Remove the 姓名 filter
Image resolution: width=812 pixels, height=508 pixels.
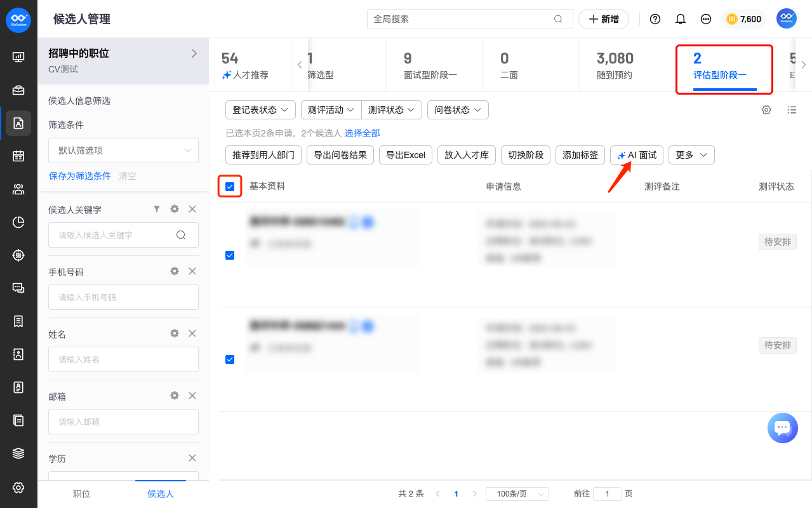(x=192, y=333)
